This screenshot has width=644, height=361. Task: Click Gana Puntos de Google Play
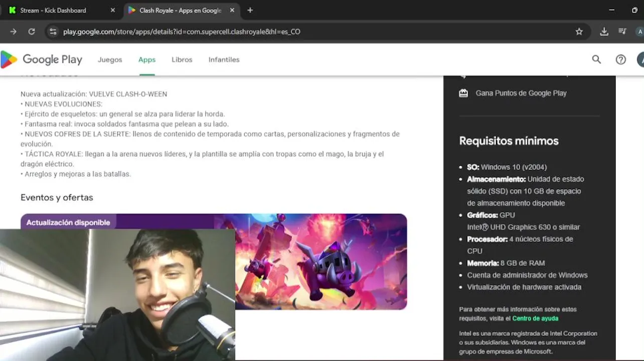521,93
